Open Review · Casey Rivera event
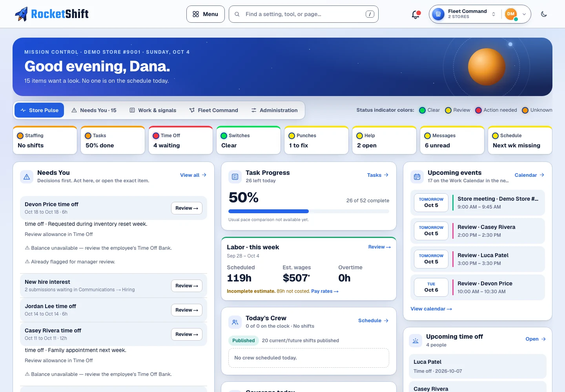 [478, 231]
